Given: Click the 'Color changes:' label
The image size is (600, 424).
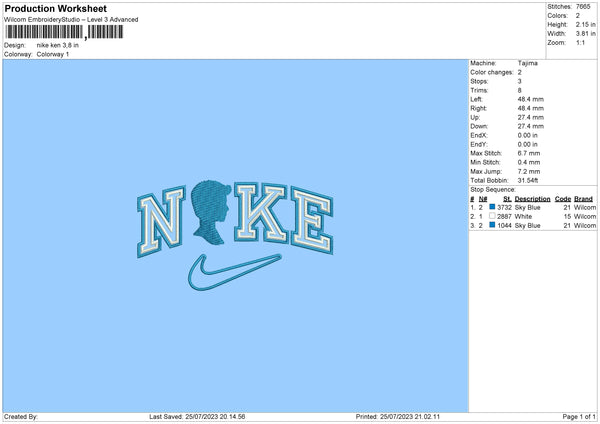Looking at the screenshot, I should pyautogui.click(x=492, y=72).
